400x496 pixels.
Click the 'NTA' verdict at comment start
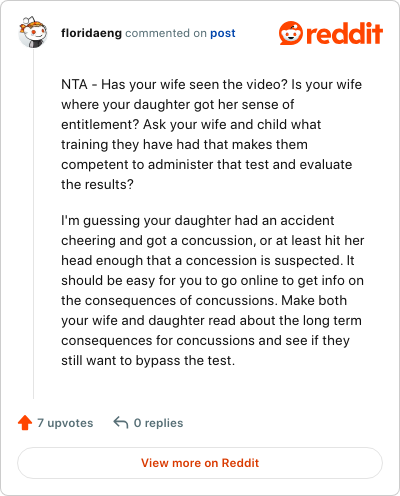pos(74,84)
